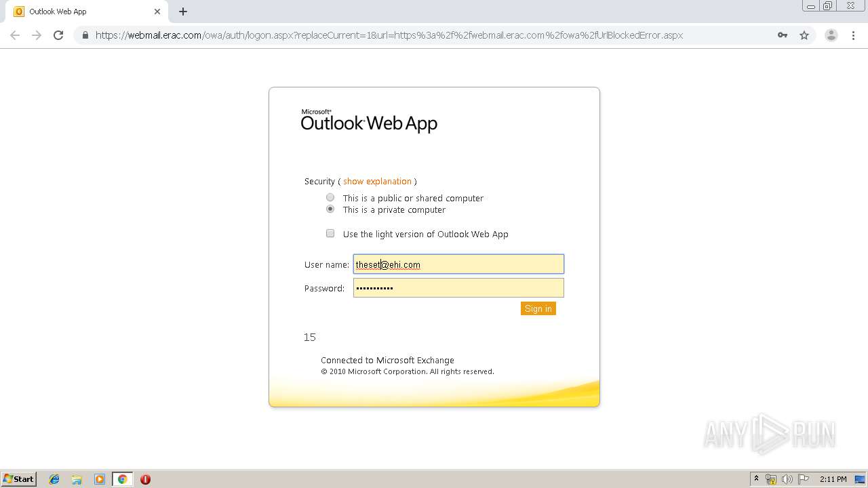Click the padlock site security icon
868x488 pixels.
[x=85, y=35]
